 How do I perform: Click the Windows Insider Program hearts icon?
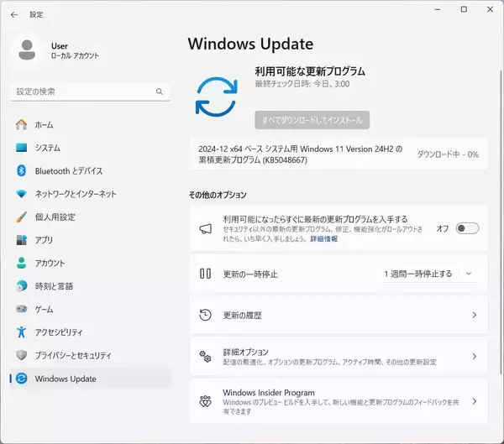click(x=206, y=401)
